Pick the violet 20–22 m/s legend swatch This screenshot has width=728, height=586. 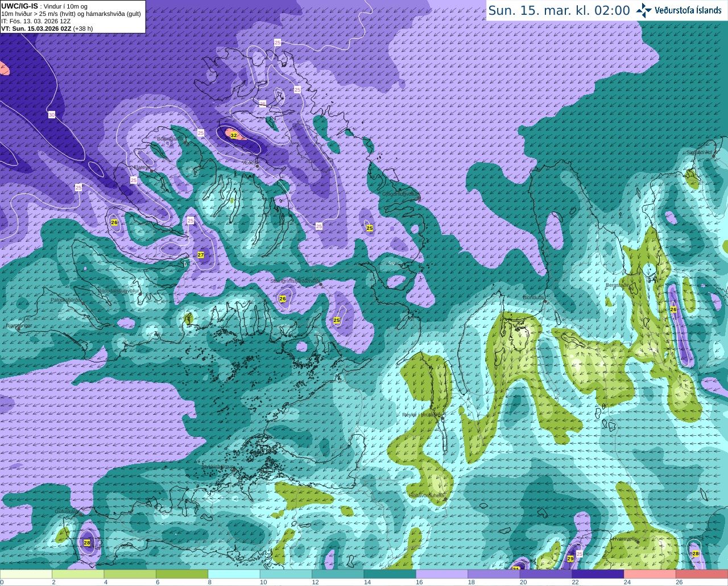(x=546, y=574)
